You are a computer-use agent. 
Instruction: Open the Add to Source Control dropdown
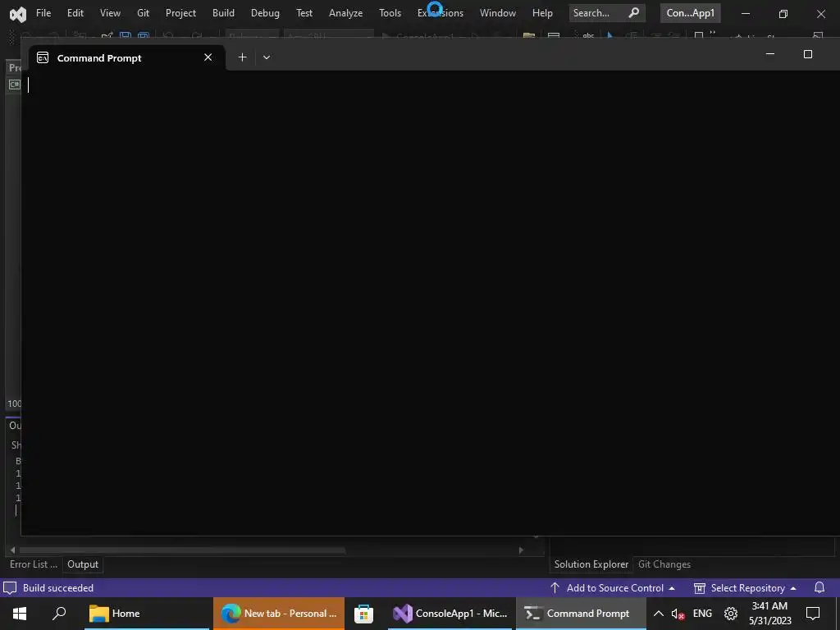click(613, 587)
